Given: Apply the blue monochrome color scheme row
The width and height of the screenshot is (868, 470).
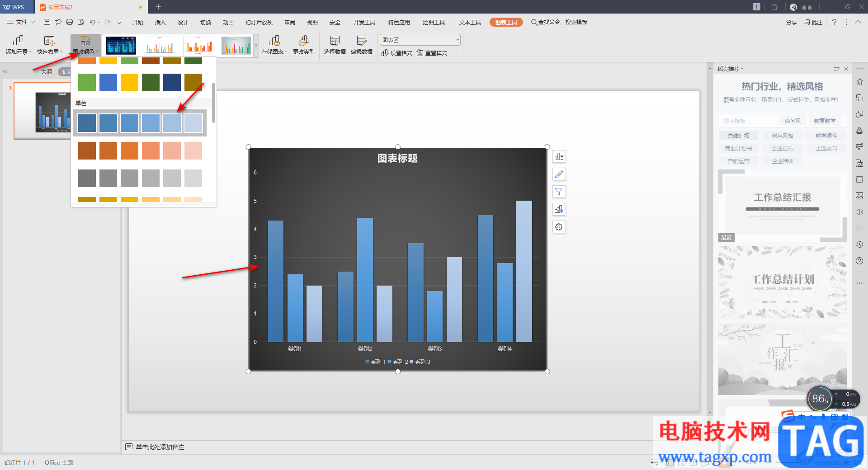Looking at the screenshot, I should coord(140,123).
